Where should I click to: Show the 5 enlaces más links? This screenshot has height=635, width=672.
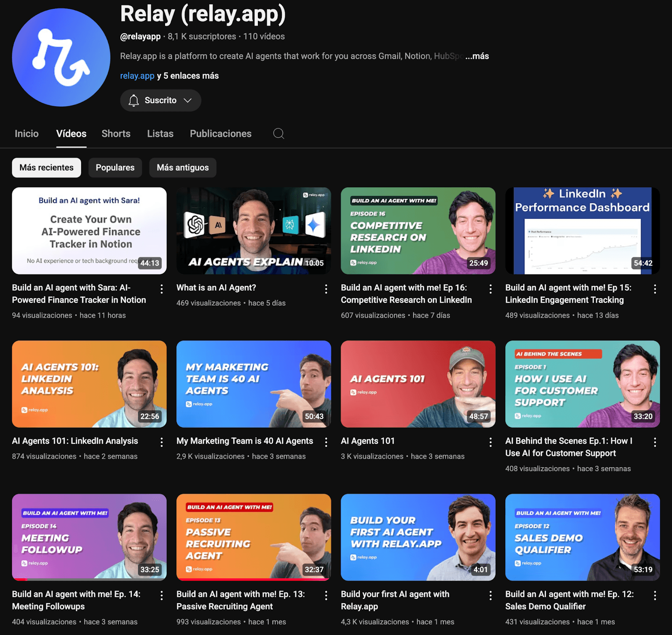click(188, 76)
